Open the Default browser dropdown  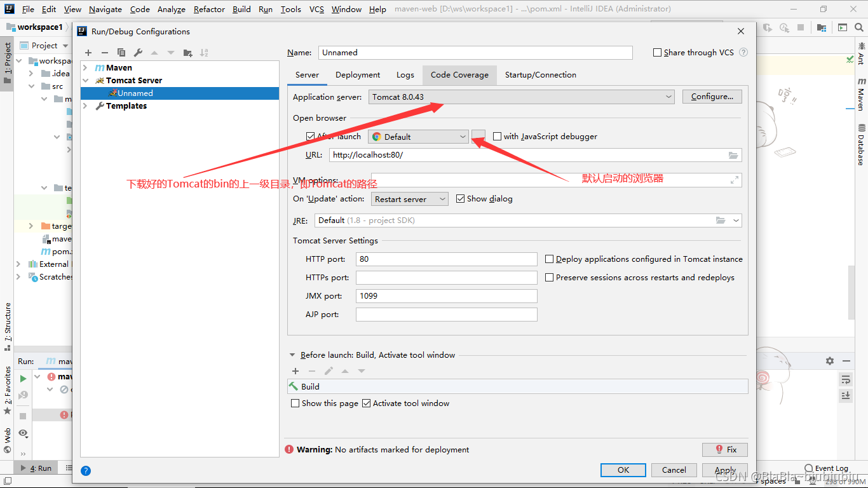pos(418,137)
